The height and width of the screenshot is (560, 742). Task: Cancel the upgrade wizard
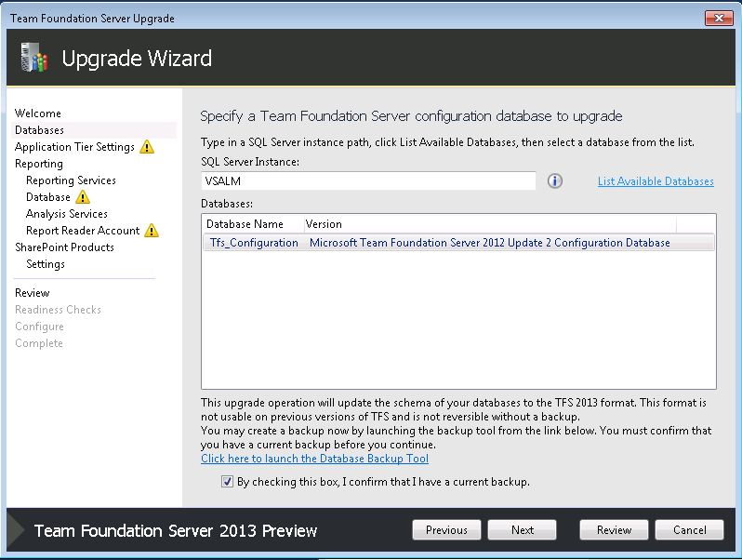point(690,529)
